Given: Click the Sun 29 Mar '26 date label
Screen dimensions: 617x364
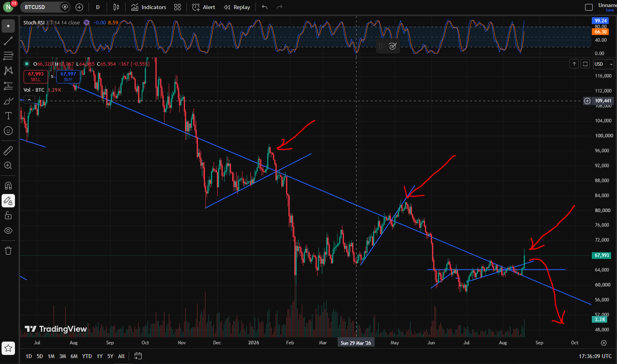Looking at the screenshot, I should (x=356, y=343).
